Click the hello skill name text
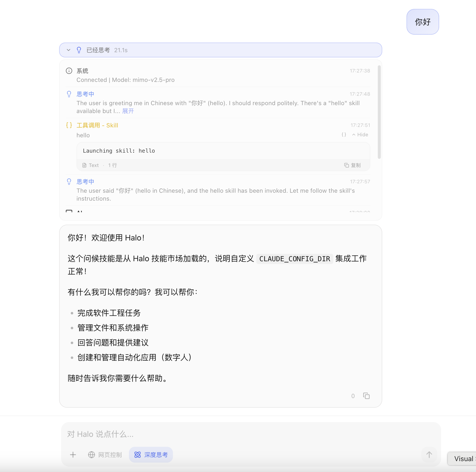This screenshot has height=472, width=476. click(x=83, y=135)
